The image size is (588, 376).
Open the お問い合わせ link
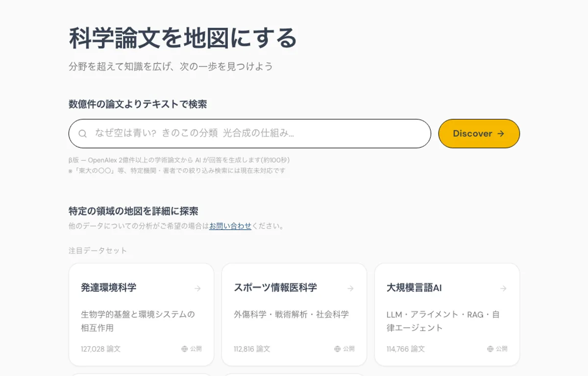click(x=230, y=226)
